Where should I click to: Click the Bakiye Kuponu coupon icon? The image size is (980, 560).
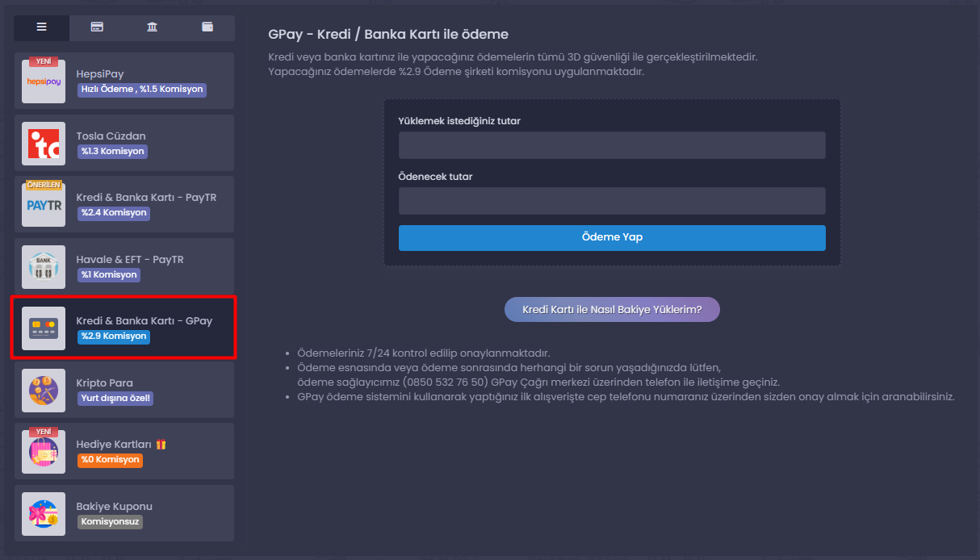[44, 514]
